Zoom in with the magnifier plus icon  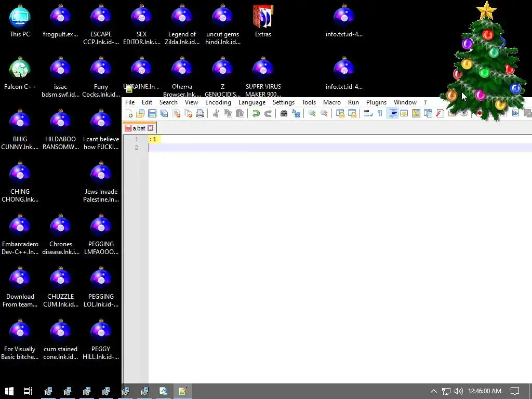click(312, 113)
